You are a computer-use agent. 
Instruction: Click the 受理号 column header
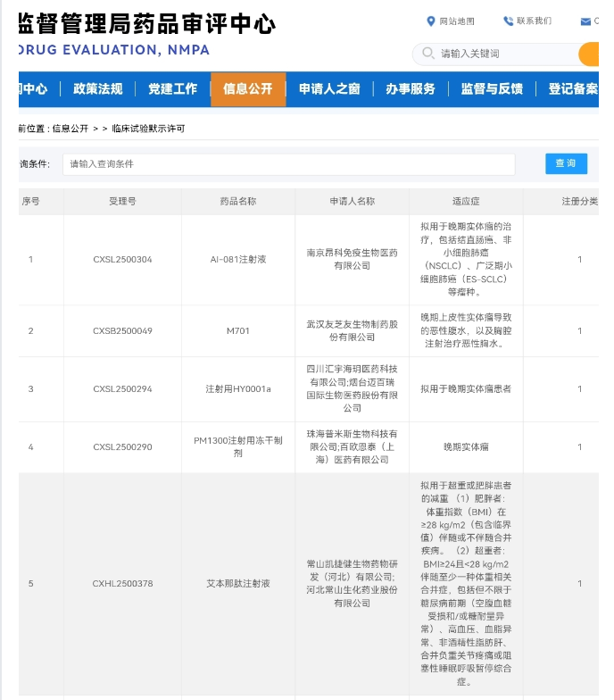122,202
